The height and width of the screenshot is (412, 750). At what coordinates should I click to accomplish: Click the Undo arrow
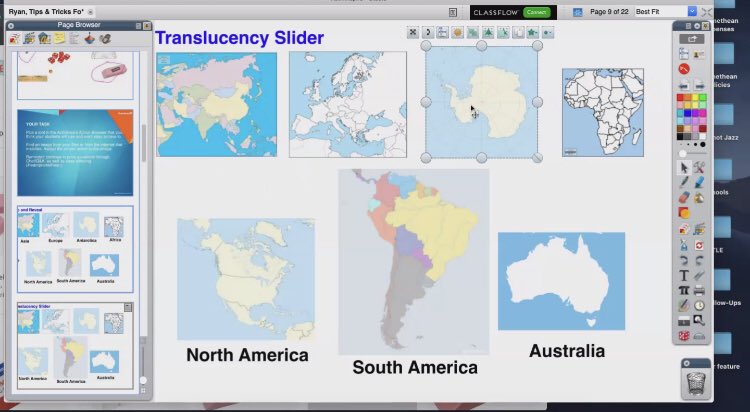pyautogui.click(x=684, y=261)
